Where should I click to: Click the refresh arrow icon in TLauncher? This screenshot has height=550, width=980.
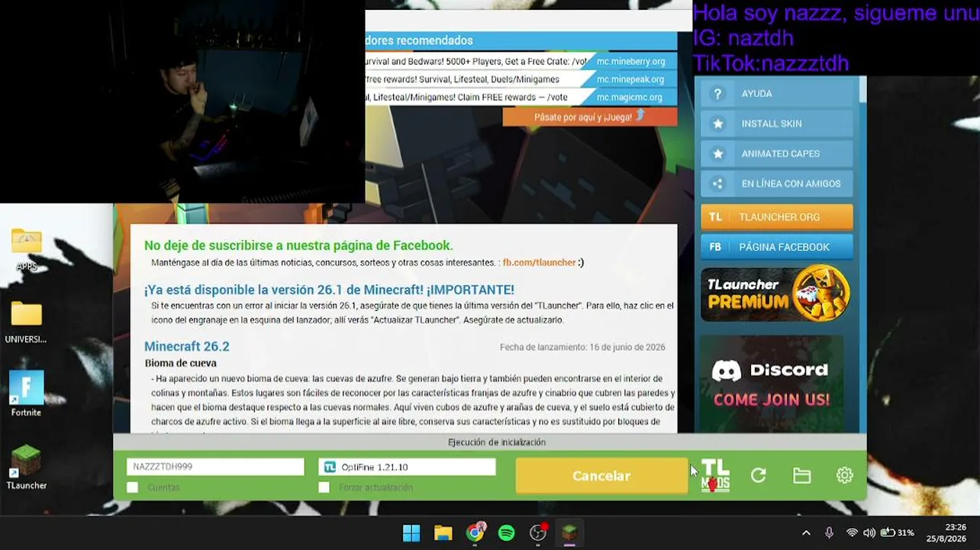point(758,475)
